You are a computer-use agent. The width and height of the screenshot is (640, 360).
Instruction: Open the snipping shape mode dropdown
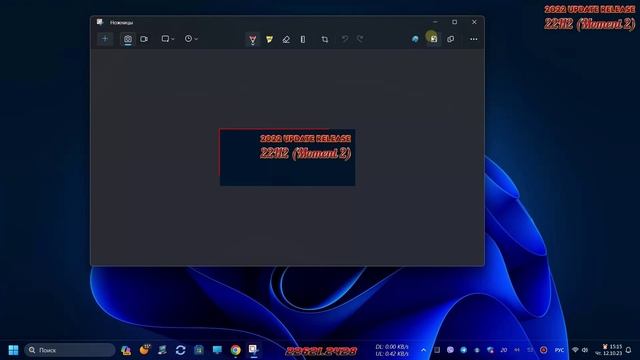coord(168,39)
